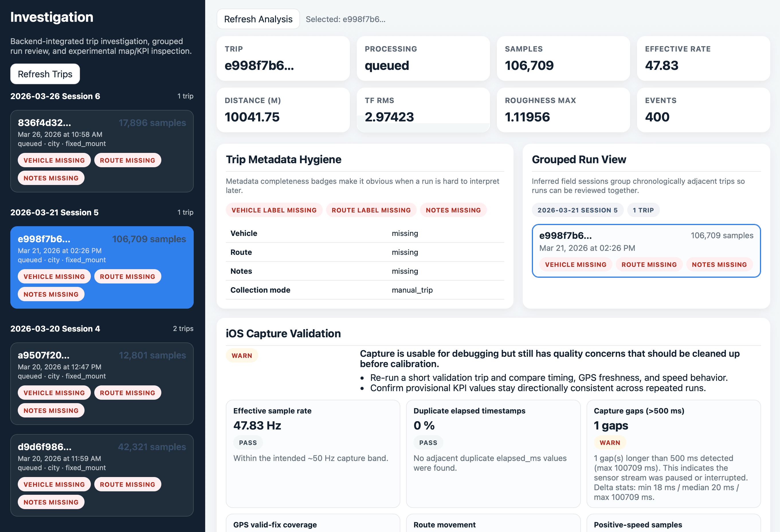
Task: Click the 2026-03-20 Session 4 heading
Action: coord(55,329)
